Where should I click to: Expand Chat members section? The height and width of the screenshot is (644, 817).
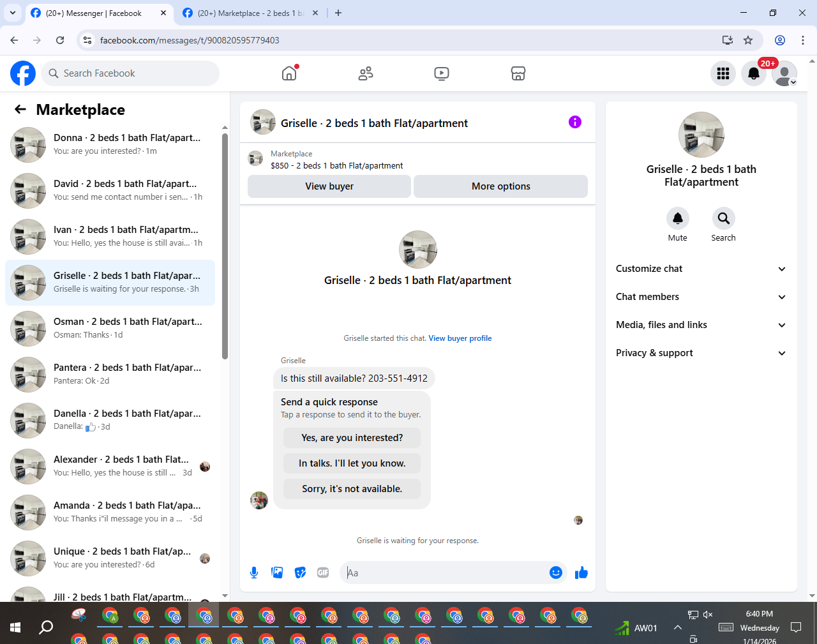(x=701, y=297)
